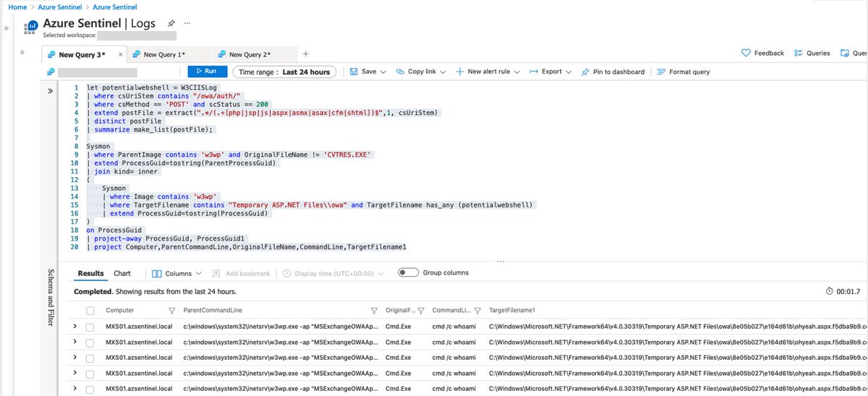Tick the checkbox of the fifth result row
The image size is (868, 396).
coord(90,389)
